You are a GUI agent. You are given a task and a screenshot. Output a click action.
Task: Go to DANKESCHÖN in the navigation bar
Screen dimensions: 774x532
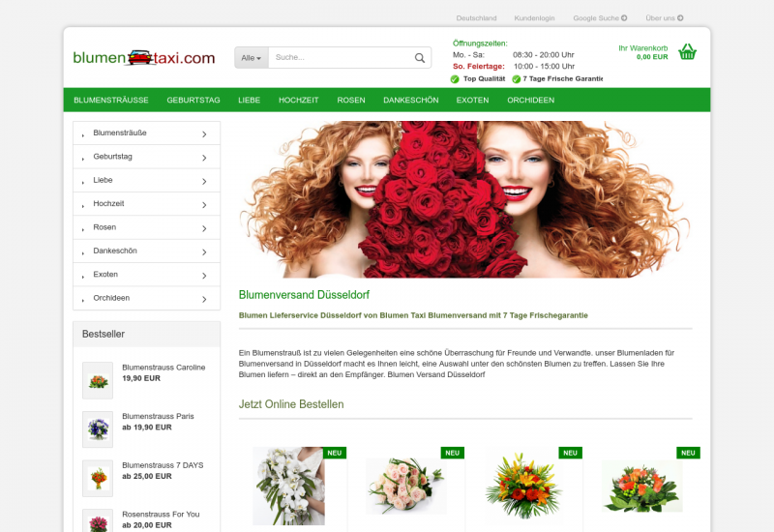pos(410,100)
